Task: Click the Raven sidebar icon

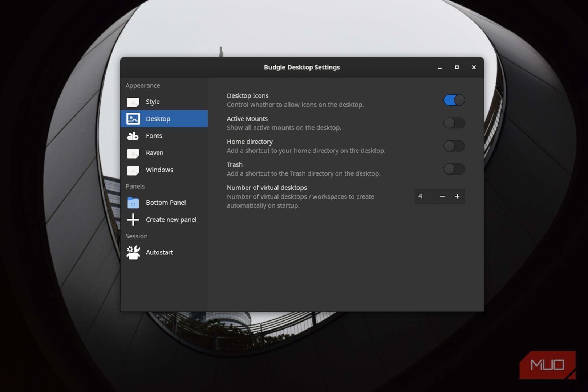Action: pos(133,153)
